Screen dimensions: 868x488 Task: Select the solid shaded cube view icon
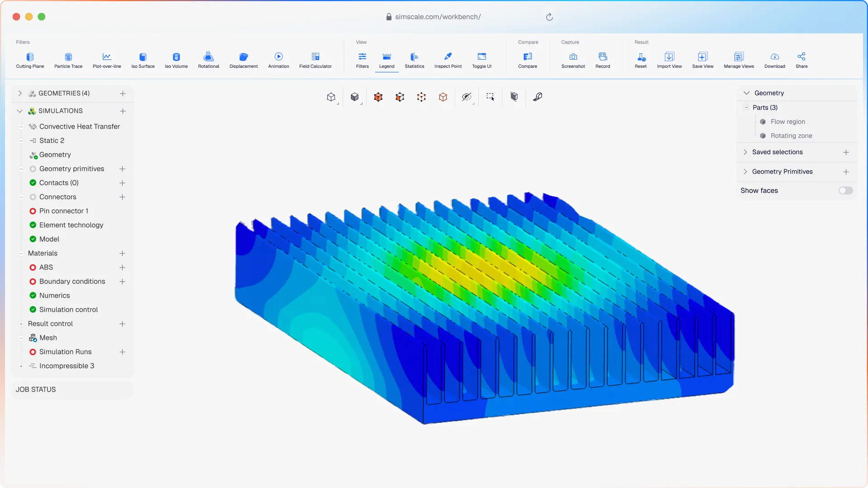click(x=354, y=97)
